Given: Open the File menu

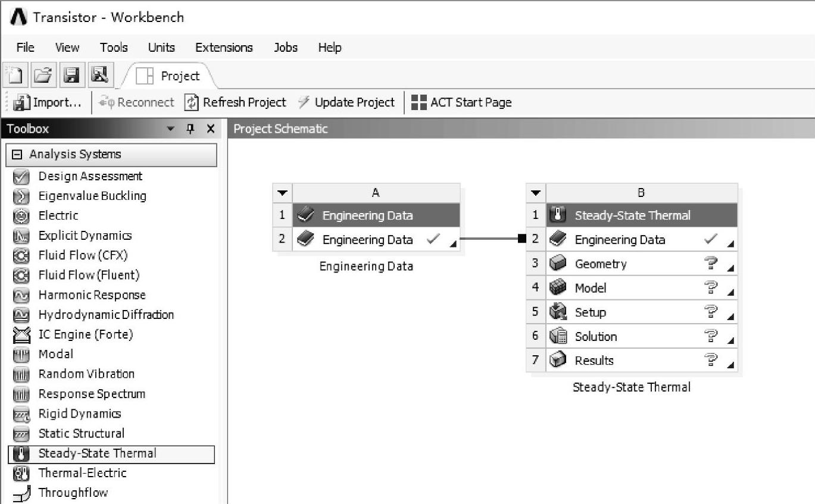Looking at the screenshot, I should coord(25,48).
